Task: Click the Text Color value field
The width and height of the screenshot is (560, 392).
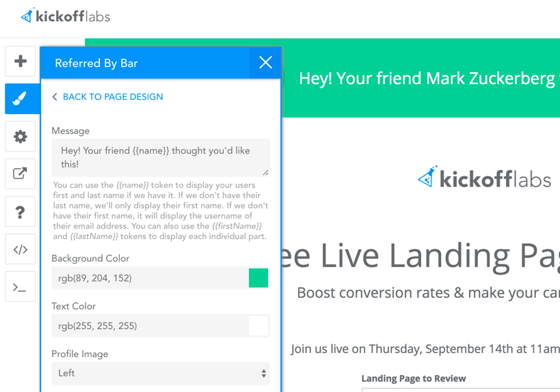Action: 149,326
